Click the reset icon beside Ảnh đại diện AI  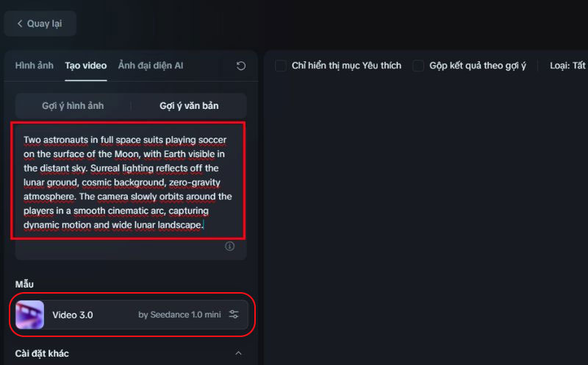(x=241, y=66)
